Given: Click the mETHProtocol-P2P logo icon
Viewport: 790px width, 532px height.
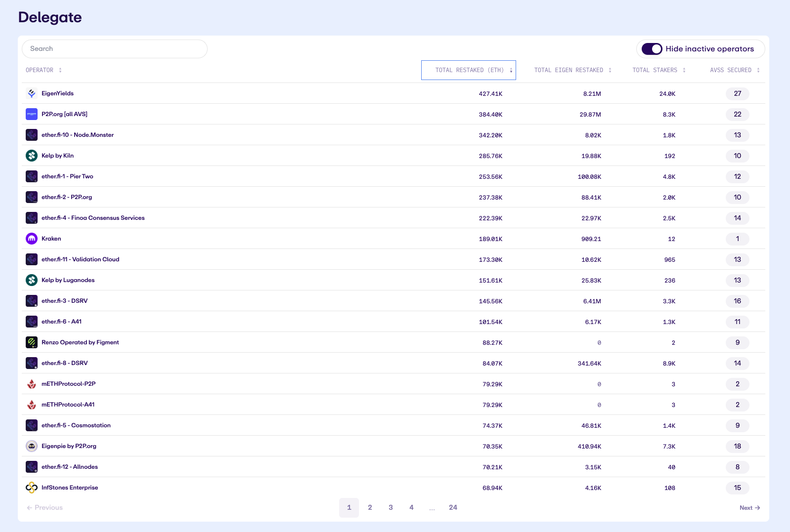Looking at the screenshot, I should 32,384.
